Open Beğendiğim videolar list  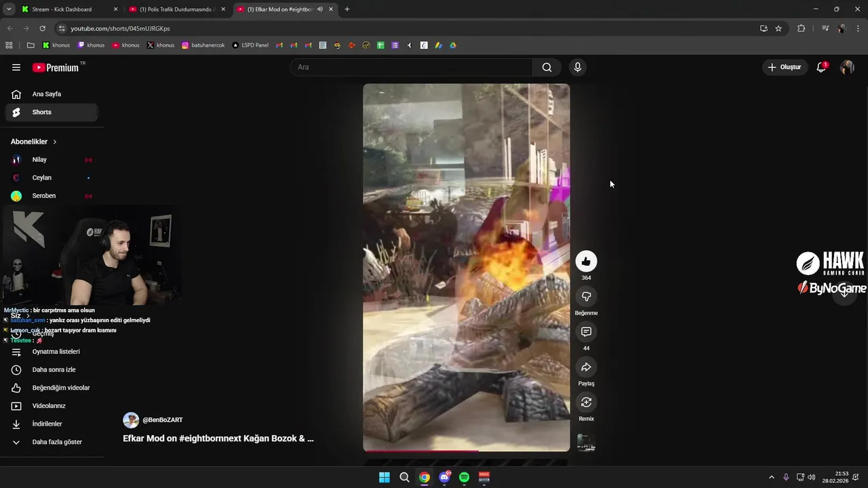(x=52, y=388)
